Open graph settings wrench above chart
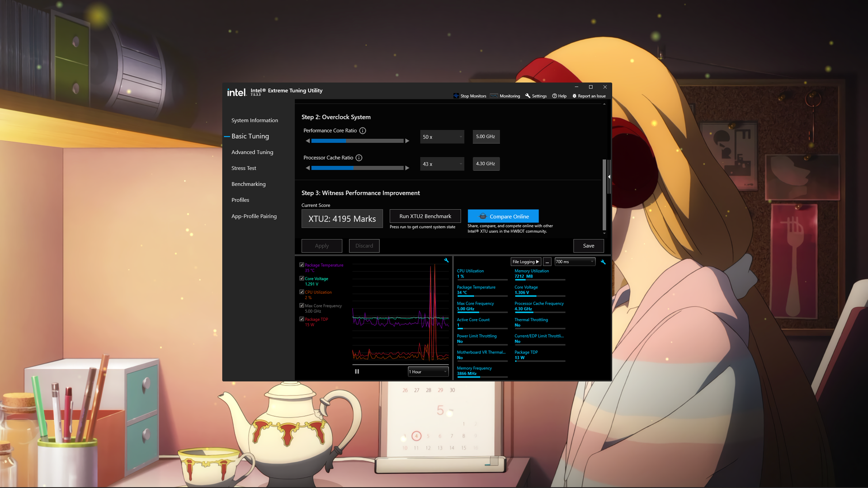 [446, 260]
